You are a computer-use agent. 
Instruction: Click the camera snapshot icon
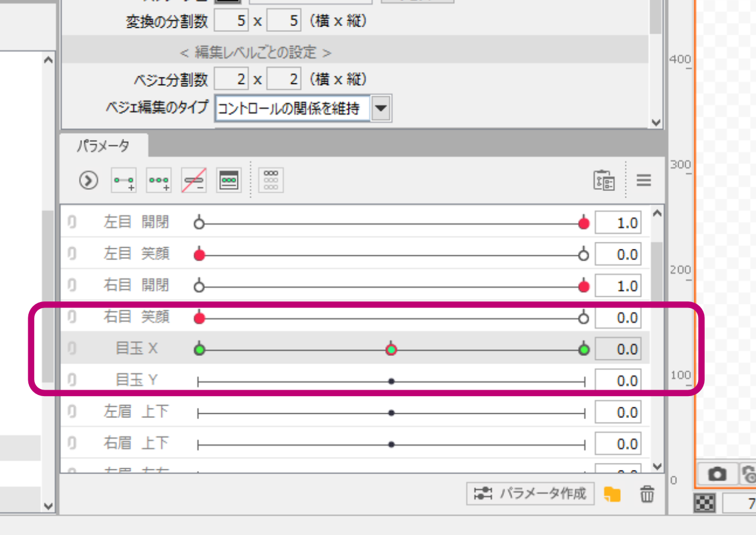[x=717, y=474]
